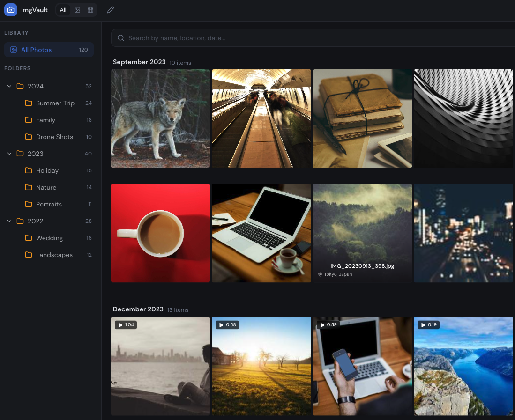Viewport: 515px width, 420px height.
Task: Click the 2022 folder icon
Action: point(20,221)
